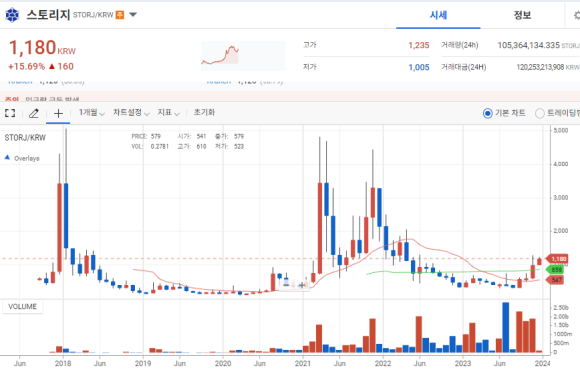580x370 pixels.
Task: Open the settings gear icon
Action: point(576,15)
